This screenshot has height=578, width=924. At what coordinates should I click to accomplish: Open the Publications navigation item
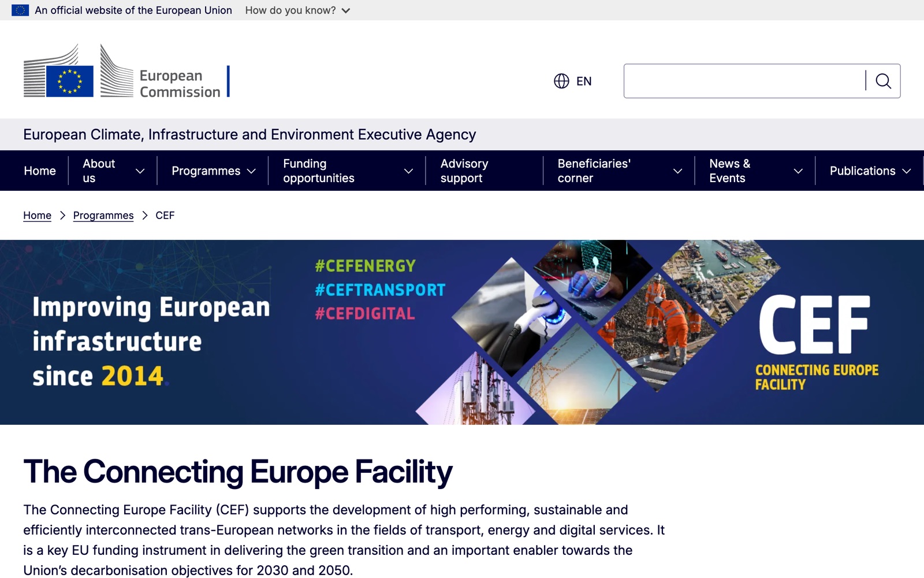[862, 171]
